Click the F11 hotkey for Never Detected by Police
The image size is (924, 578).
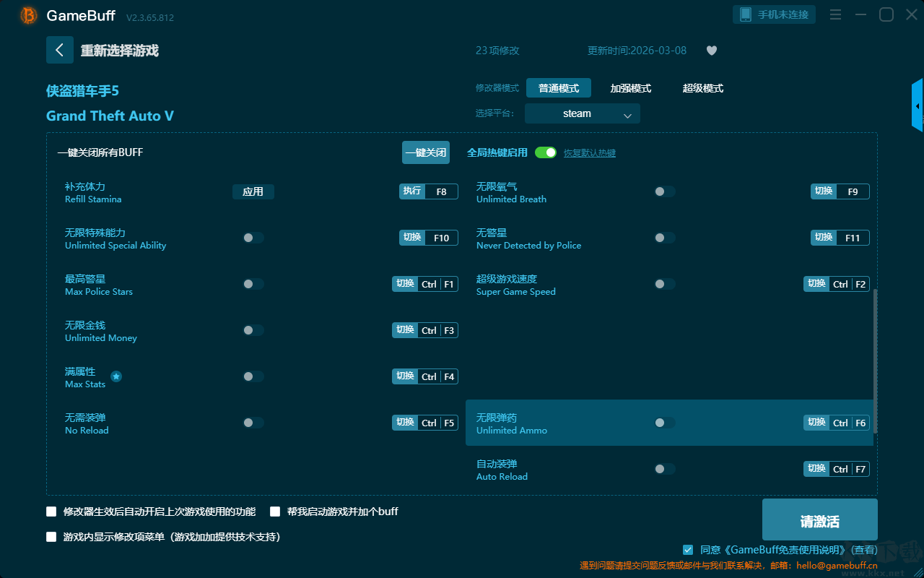[840, 238]
